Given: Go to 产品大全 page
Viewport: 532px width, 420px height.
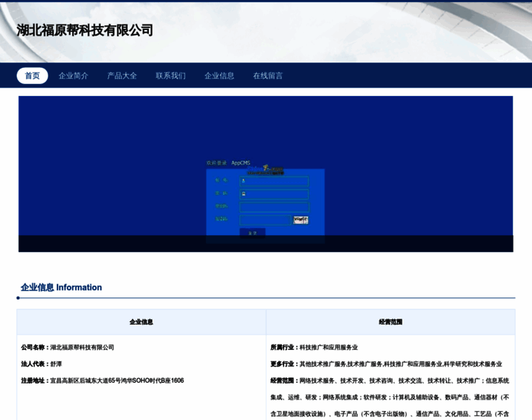Looking at the screenshot, I should tap(122, 76).
